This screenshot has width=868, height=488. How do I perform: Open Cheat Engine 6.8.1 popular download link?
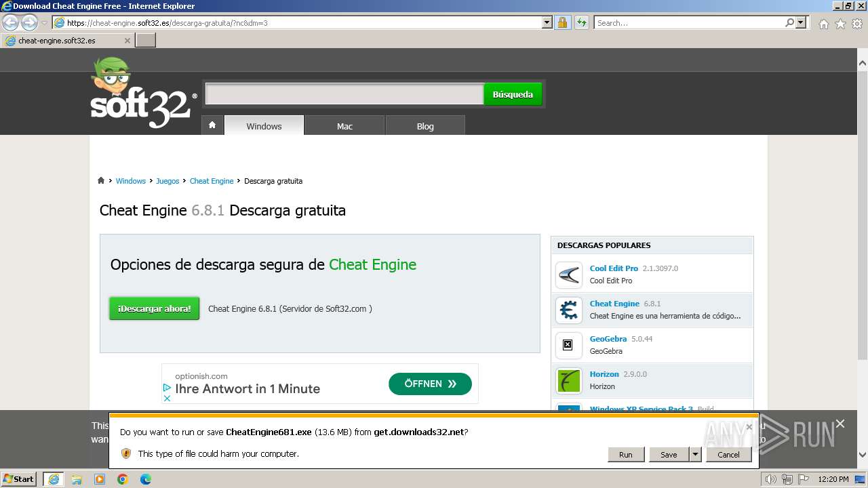click(x=614, y=304)
